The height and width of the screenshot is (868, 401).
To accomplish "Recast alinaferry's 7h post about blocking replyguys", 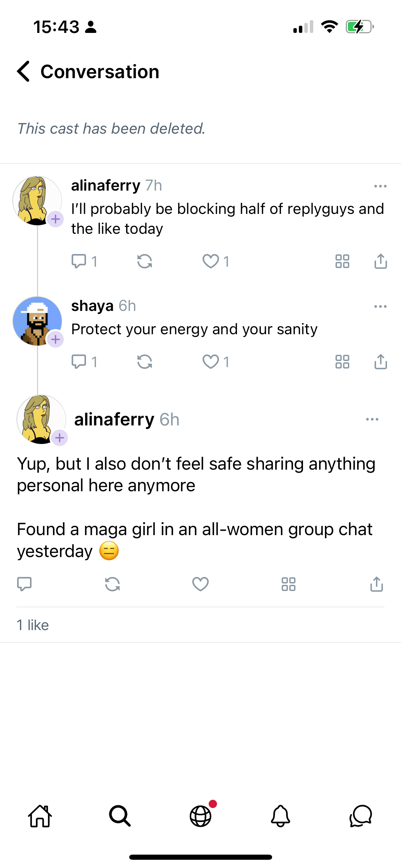I will (144, 261).
